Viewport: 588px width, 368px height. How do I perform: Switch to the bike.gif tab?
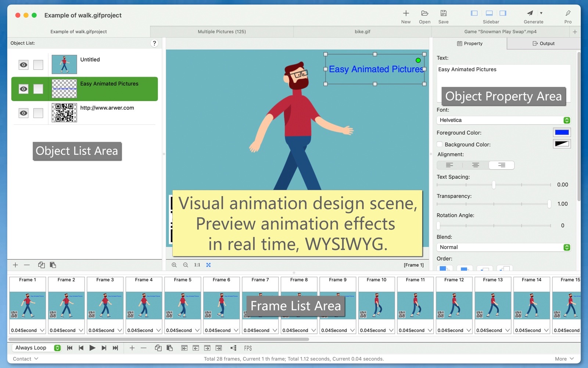pyautogui.click(x=362, y=32)
